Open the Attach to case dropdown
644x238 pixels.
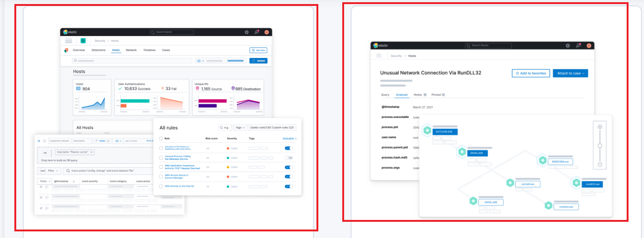pyautogui.click(x=570, y=73)
